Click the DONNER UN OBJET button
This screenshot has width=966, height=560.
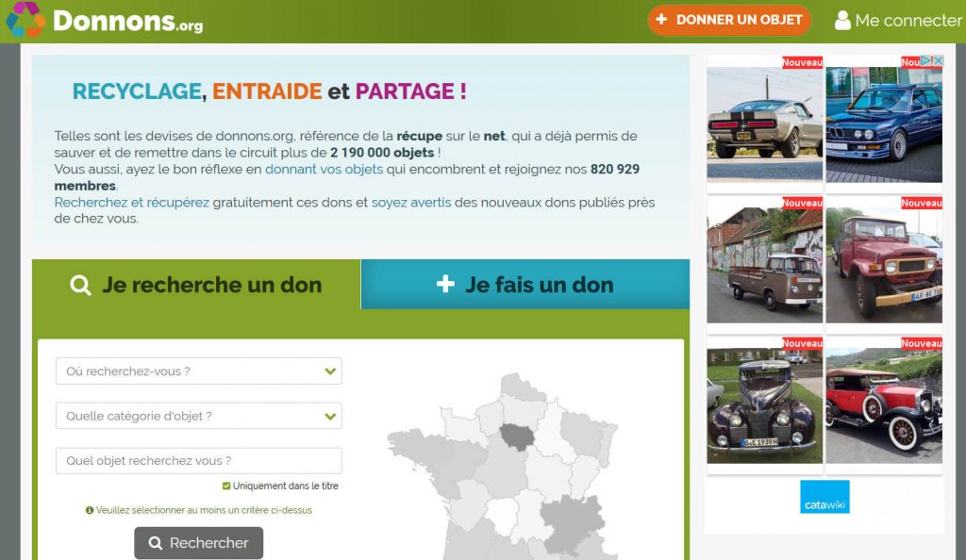point(729,20)
